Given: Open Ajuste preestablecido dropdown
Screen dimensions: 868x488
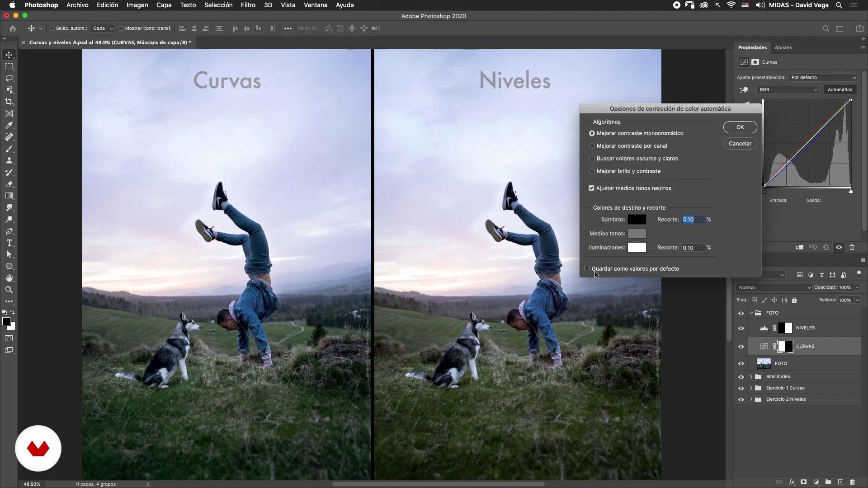Looking at the screenshot, I should click(x=822, y=77).
